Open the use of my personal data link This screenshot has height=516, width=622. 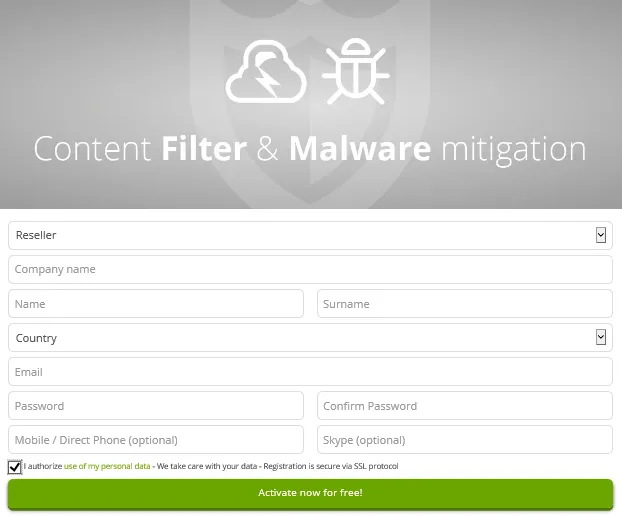coord(107,466)
